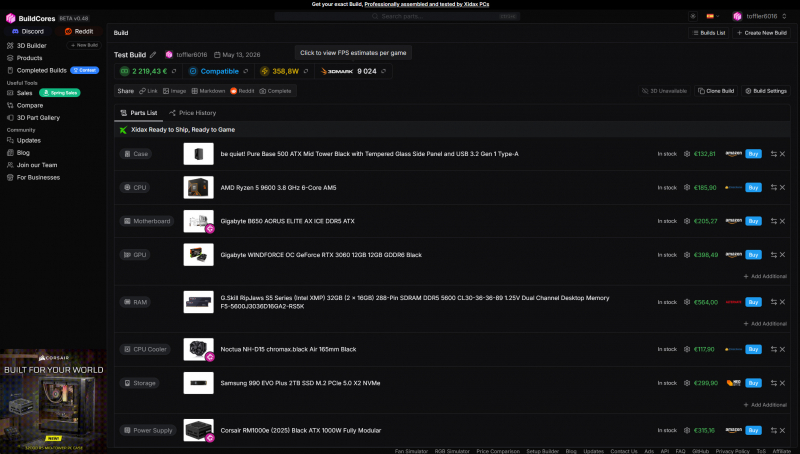Image resolution: width=800 pixels, height=454 pixels.
Task: Open the Builds List
Action: click(708, 33)
